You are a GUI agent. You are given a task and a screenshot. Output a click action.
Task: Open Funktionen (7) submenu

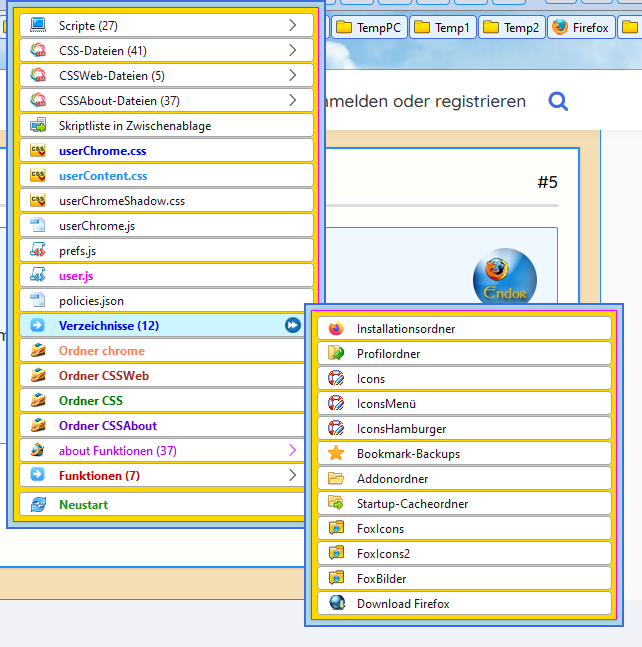pos(162,475)
